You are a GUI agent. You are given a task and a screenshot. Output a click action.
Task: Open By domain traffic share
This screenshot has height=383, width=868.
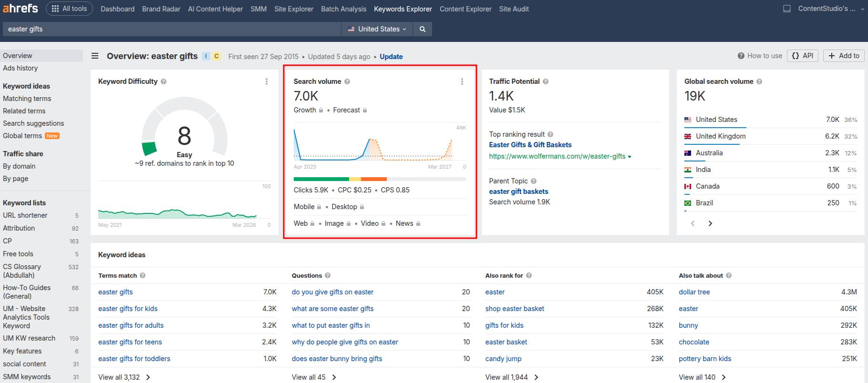click(x=19, y=166)
